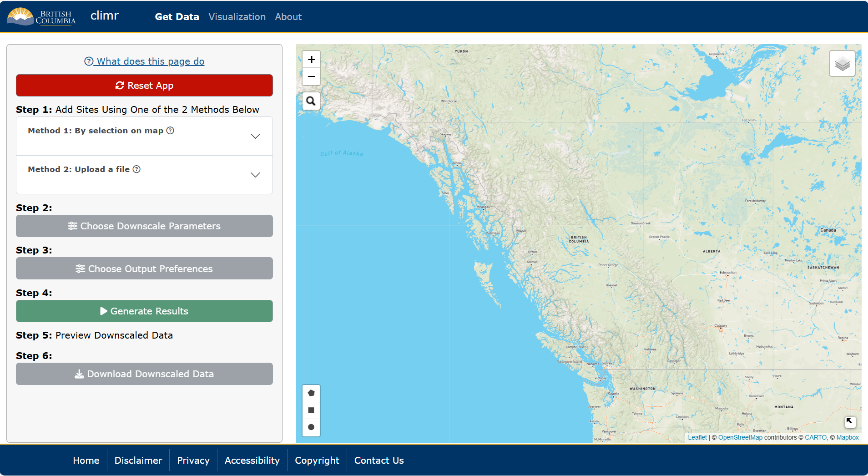Screen dimensions: 868x476
Task: Zoom in on the map
Action: pyautogui.click(x=311, y=60)
